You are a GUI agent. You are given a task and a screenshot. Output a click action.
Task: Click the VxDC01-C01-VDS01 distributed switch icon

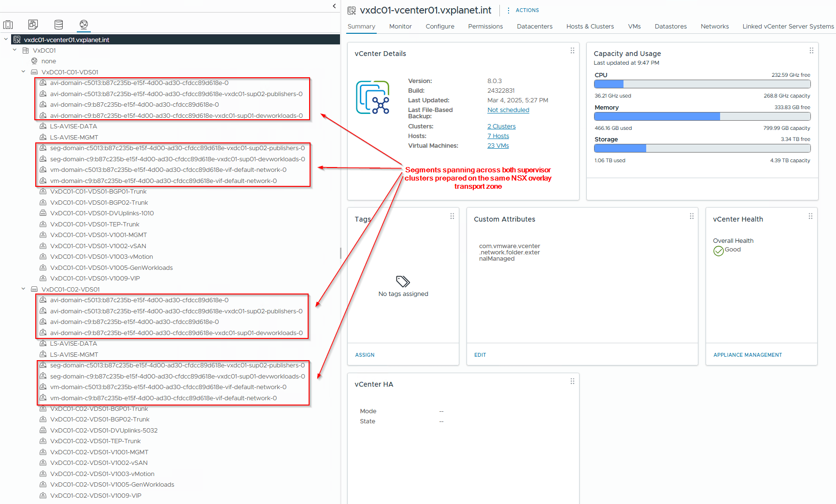pyautogui.click(x=34, y=72)
